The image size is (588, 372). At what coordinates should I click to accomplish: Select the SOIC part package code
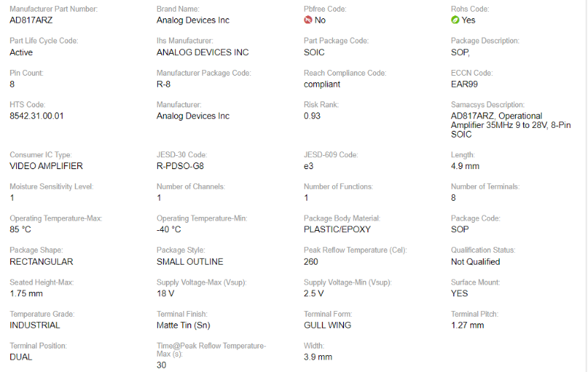coord(314,53)
